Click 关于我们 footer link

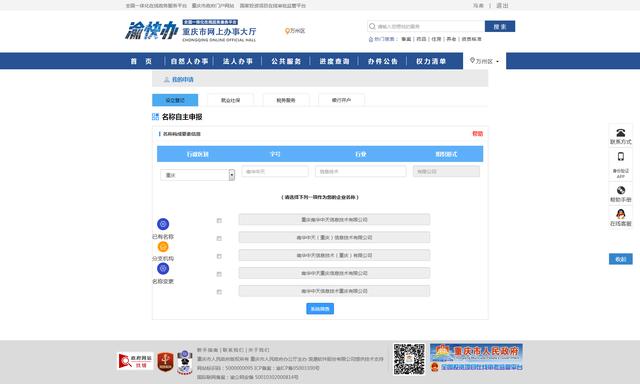point(259,350)
